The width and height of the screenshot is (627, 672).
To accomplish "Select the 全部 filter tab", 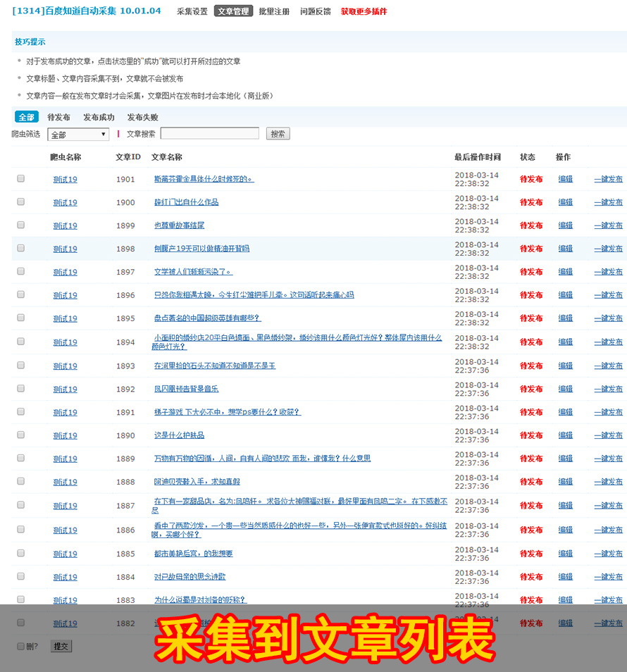I will (25, 116).
